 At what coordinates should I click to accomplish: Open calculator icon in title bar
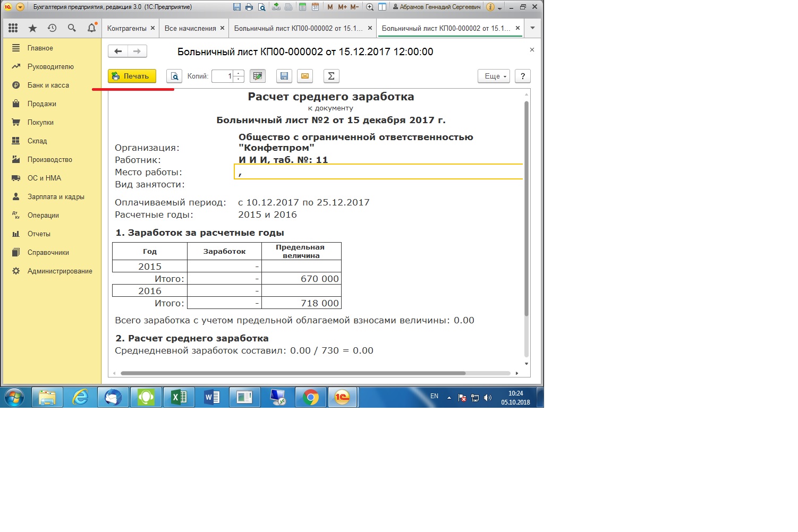pos(302,7)
